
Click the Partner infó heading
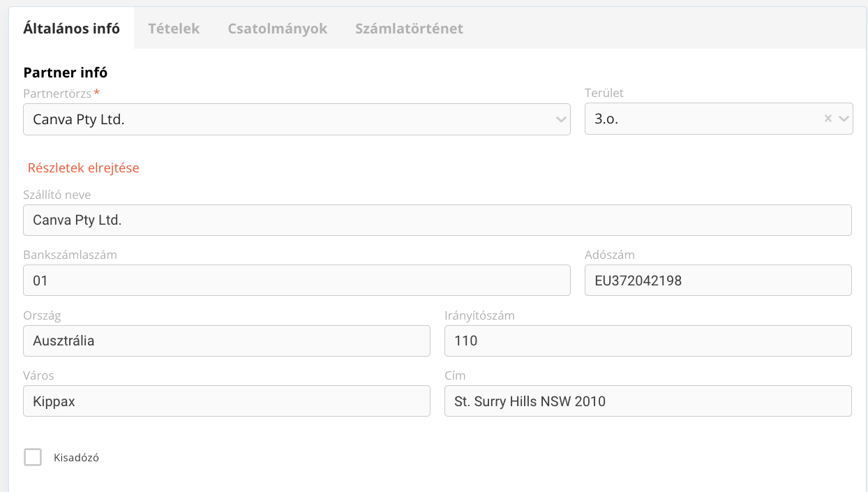click(66, 72)
